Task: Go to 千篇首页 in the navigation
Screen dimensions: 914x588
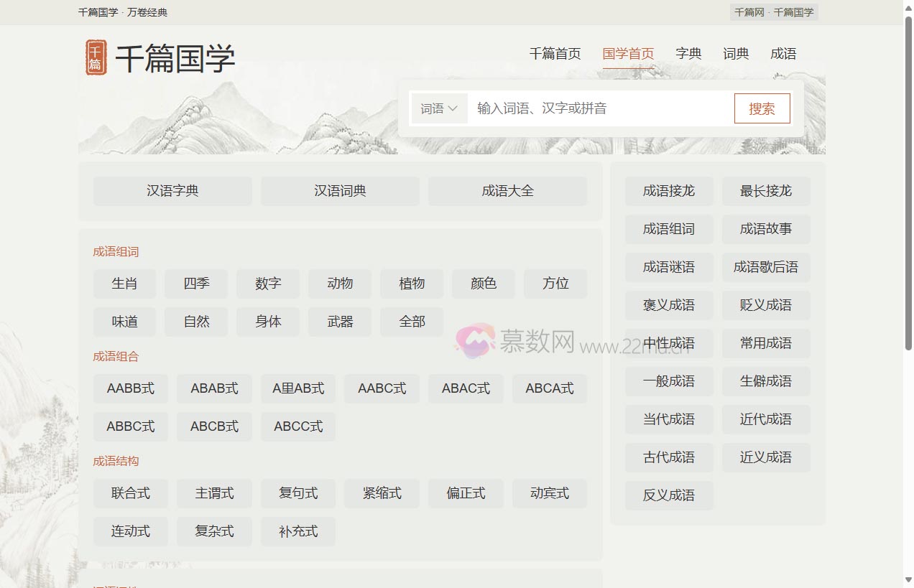Action: pyautogui.click(x=555, y=53)
